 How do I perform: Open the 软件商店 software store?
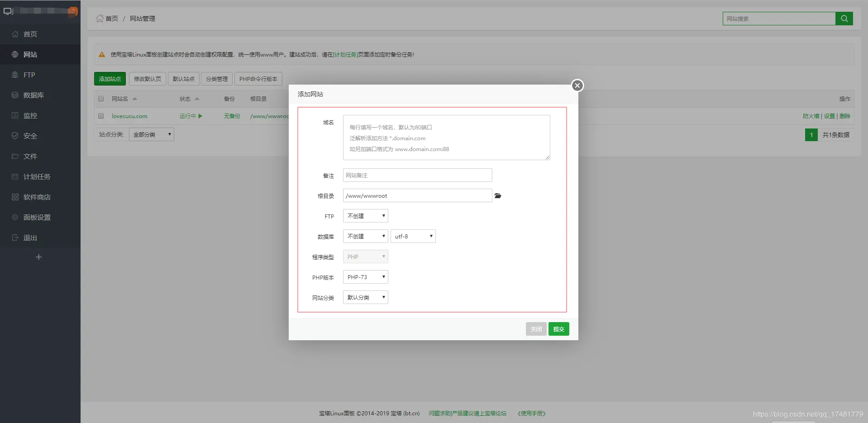tap(38, 197)
